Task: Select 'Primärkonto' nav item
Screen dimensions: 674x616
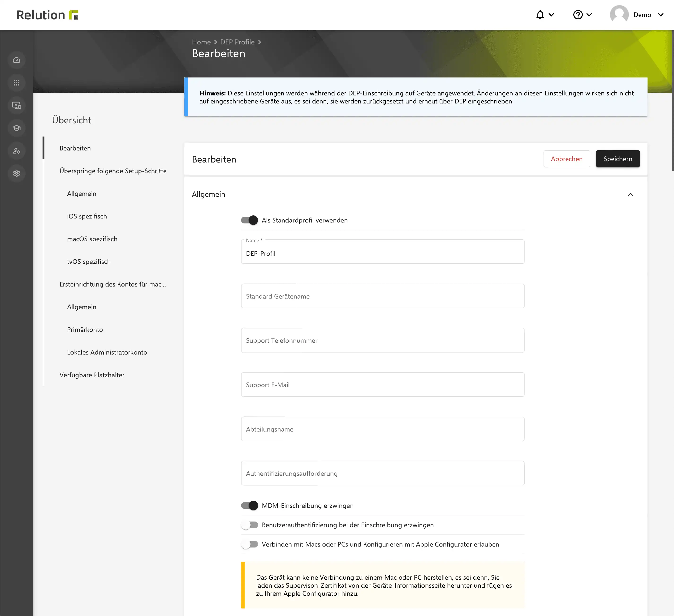Action: (85, 330)
